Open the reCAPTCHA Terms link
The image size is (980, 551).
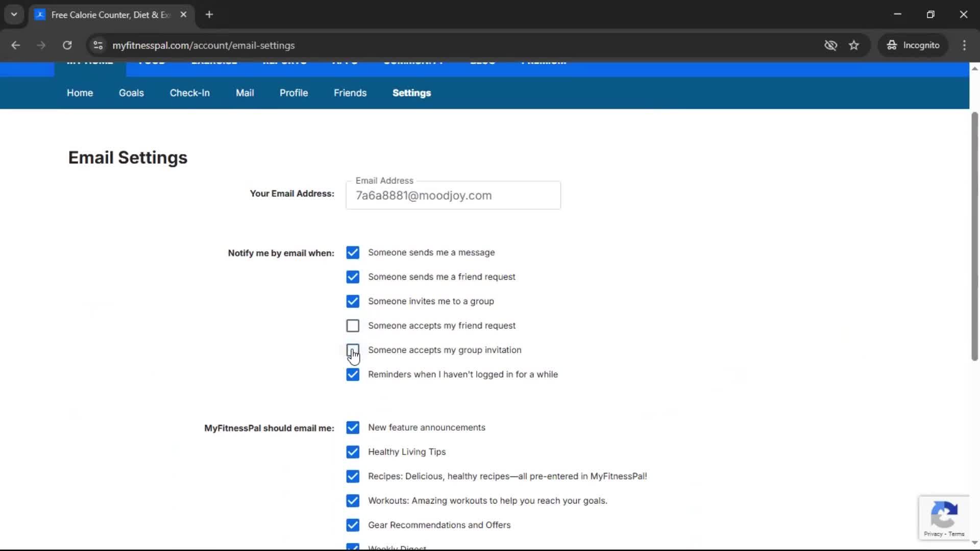pos(957,534)
